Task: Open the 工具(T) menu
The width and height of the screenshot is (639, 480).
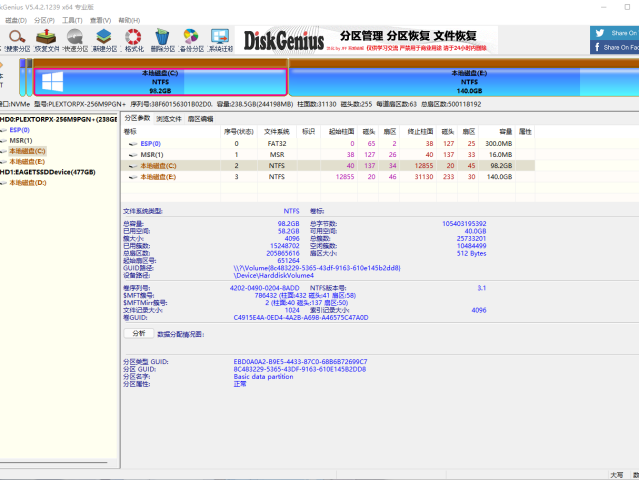Action: click(x=72, y=20)
